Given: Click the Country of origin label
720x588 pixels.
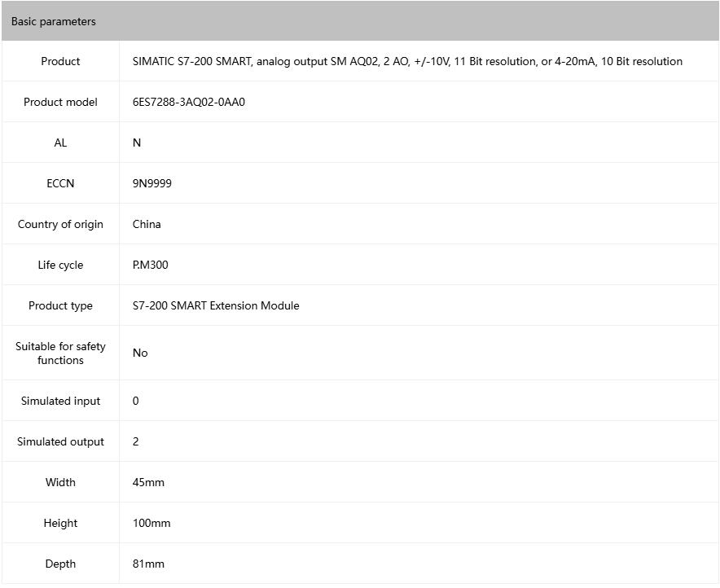Looking at the screenshot, I should [x=60, y=224].
